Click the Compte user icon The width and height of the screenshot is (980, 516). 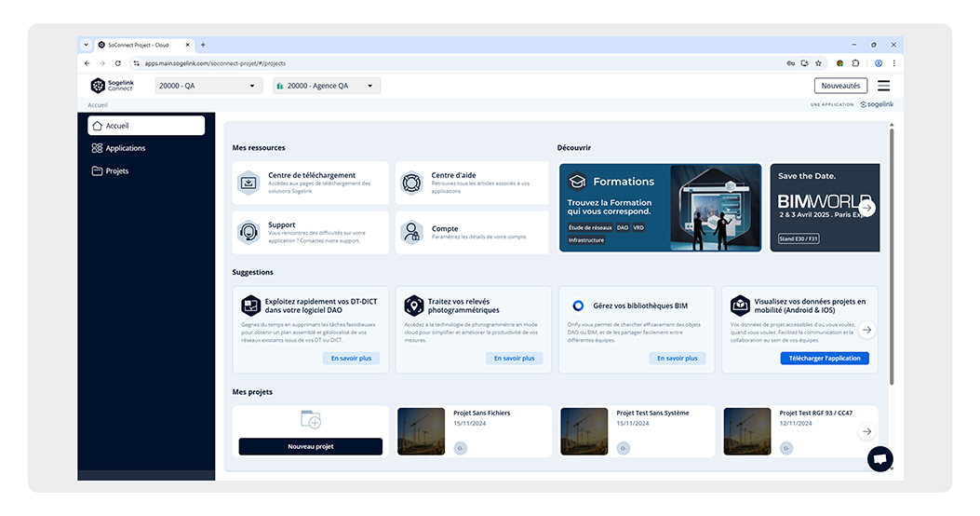coord(411,232)
